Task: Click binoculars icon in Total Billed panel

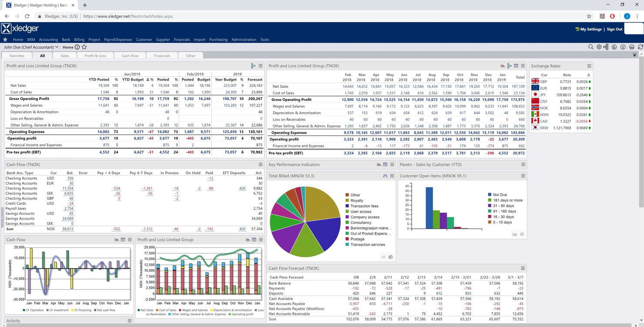Action: (385, 176)
